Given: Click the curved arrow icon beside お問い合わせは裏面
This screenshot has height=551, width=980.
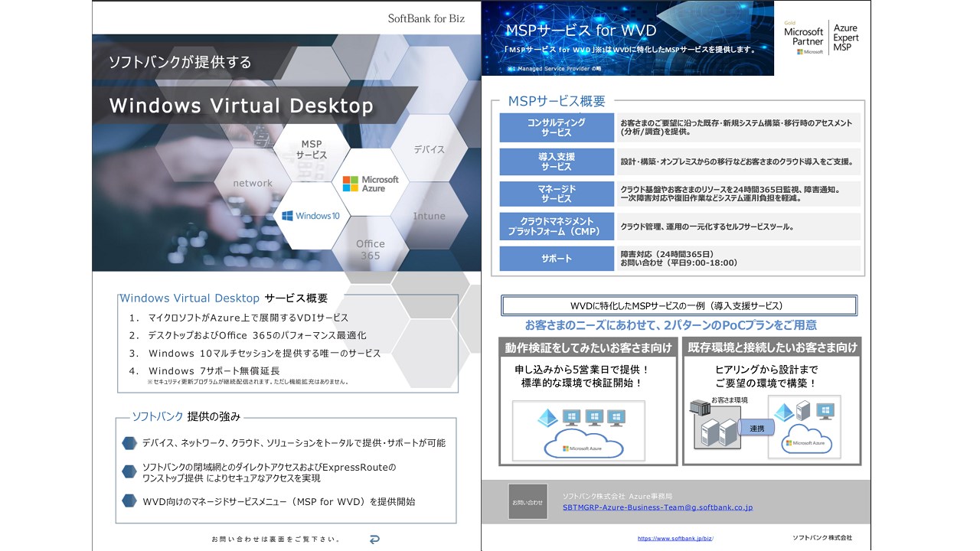Looking at the screenshot, I should coord(374,540).
